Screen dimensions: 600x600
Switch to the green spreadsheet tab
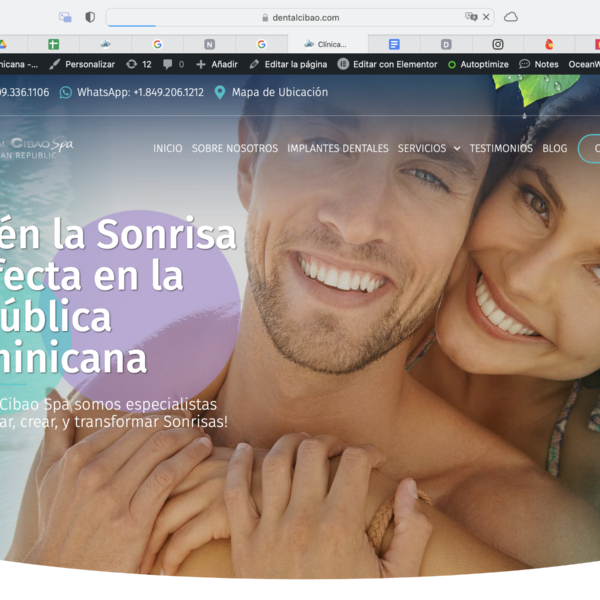[54, 44]
